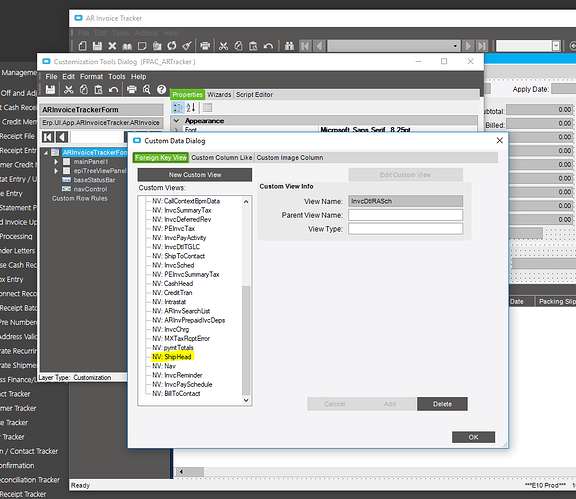Click the Custom Views list scroll down arrow

tap(246, 400)
